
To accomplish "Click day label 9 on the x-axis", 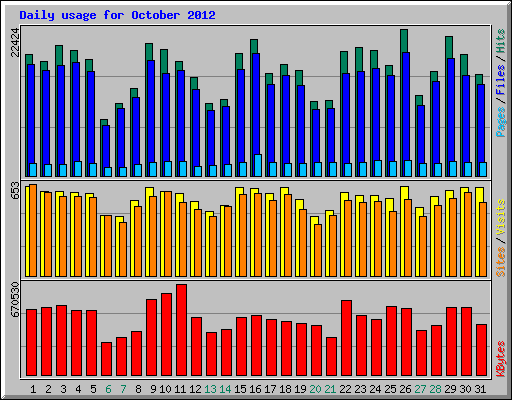I will tap(153, 389).
